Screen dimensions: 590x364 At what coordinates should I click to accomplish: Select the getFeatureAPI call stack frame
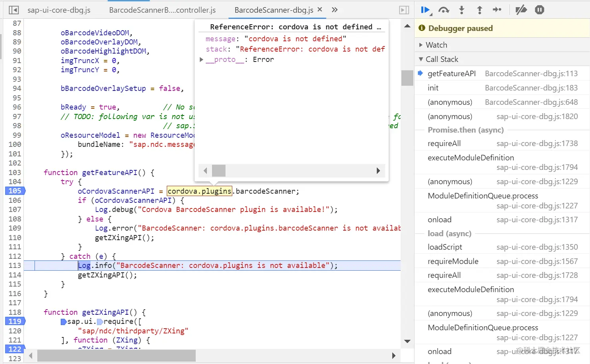click(502, 73)
